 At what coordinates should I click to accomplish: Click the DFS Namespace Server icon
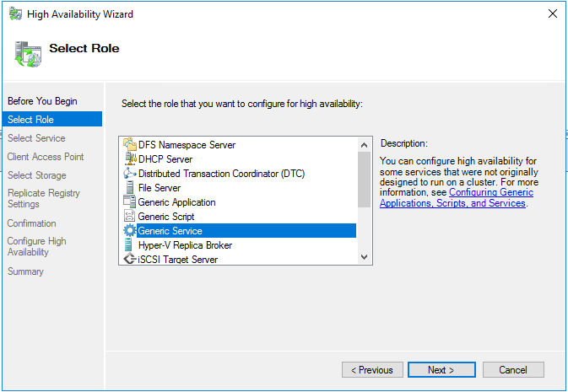pos(130,145)
